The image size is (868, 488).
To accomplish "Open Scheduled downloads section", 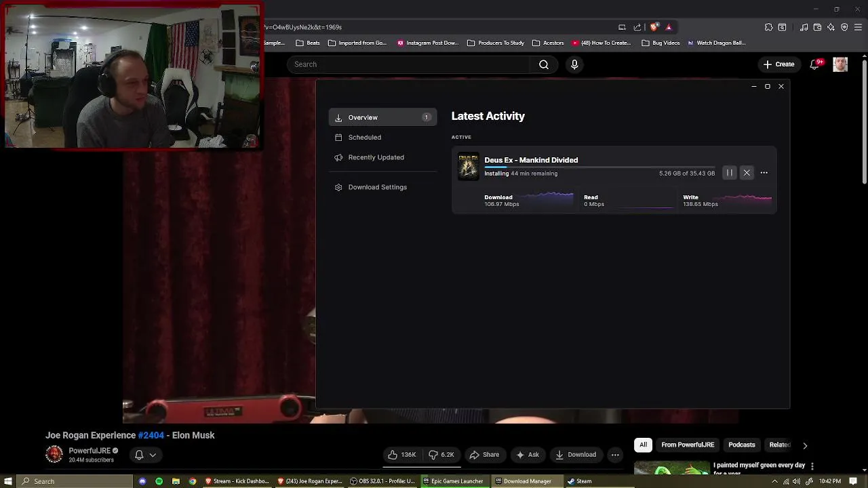I will pyautogui.click(x=364, y=137).
